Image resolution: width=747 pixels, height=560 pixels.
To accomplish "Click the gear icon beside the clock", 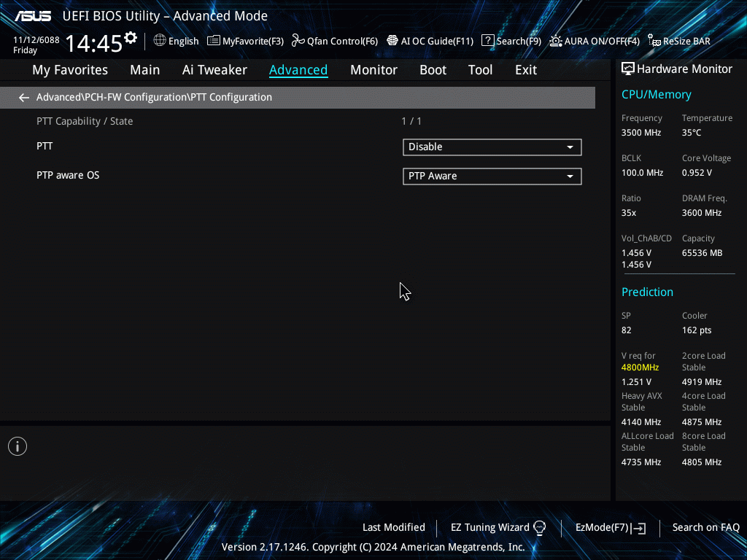I will [131, 38].
